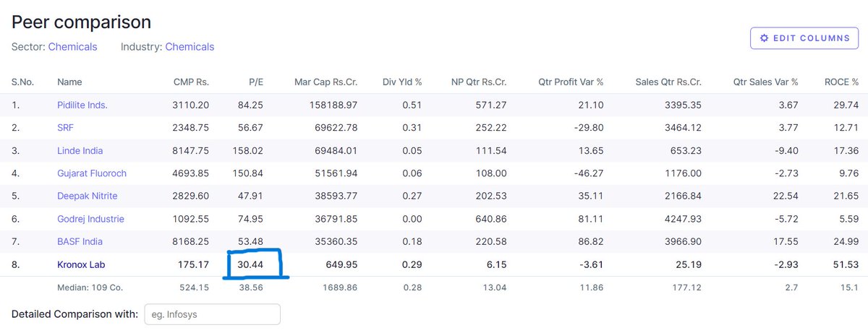Select Pidilite CMP value 3110.20
Image resolution: width=868 pixels, height=333 pixels.
pyautogui.click(x=190, y=105)
